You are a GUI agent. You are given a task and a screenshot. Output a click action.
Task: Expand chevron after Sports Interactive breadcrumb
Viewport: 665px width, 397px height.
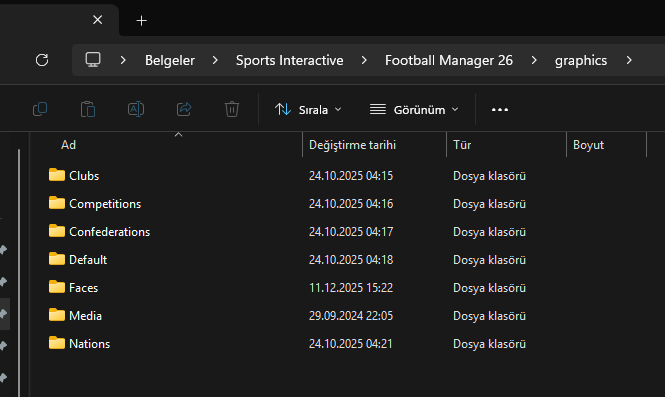[x=364, y=60]
